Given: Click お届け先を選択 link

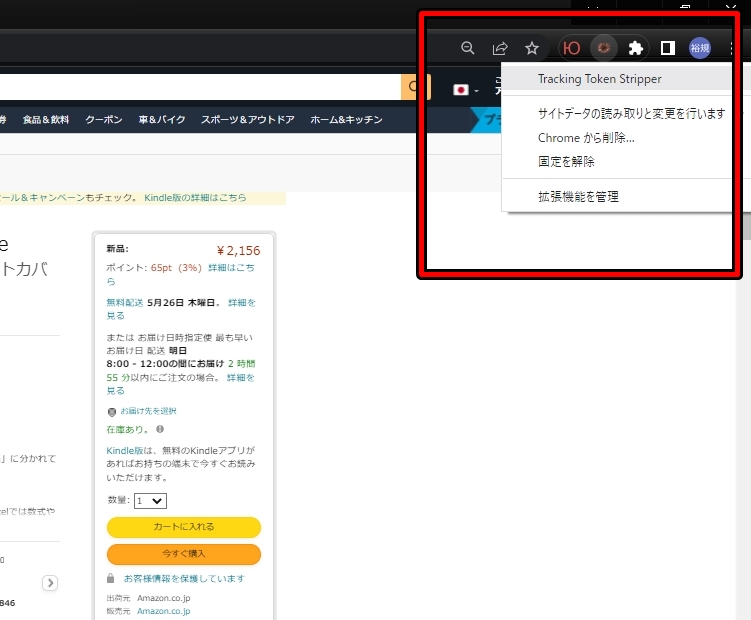Looking at the screenshot, I should (x=148, y=411).
